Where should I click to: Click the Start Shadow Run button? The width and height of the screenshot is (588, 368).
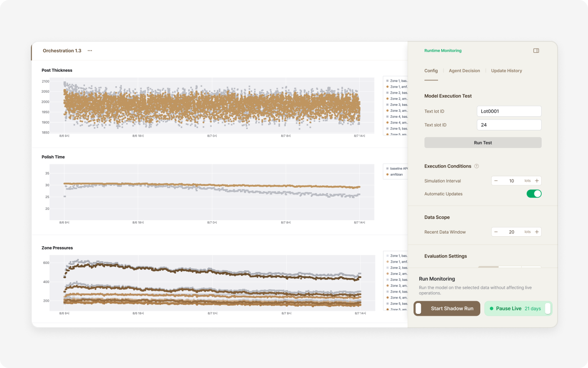pos(447,308)
